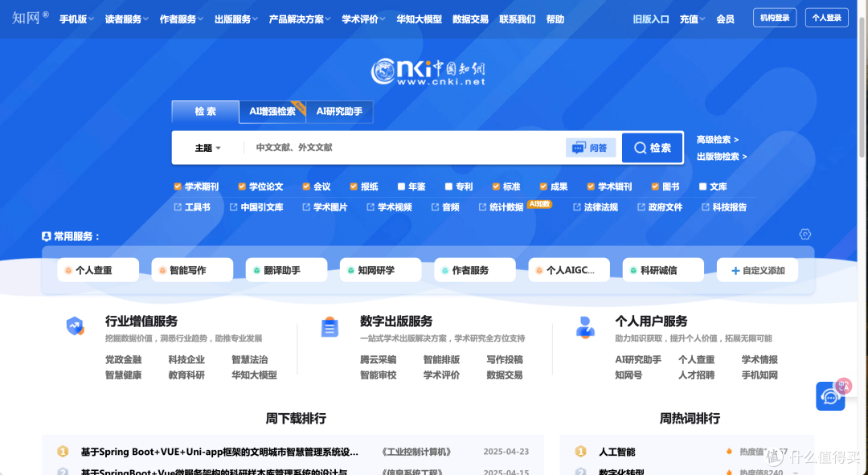Expand the 产品解决方案 dropdown menu
868x475 pixels.
click(x=300, y=19)
